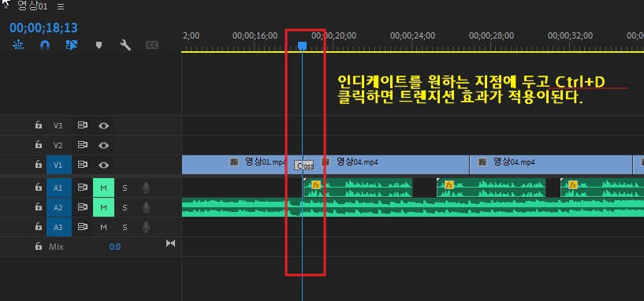Toggle sync lock on A2
644x301 pixels.
83,207
